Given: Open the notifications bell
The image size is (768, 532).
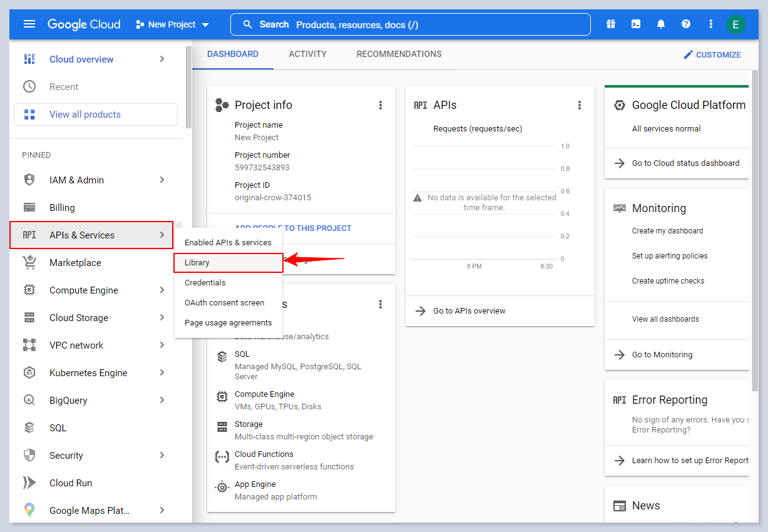Looking at the screenshot, I should click(x=661, y=24).
